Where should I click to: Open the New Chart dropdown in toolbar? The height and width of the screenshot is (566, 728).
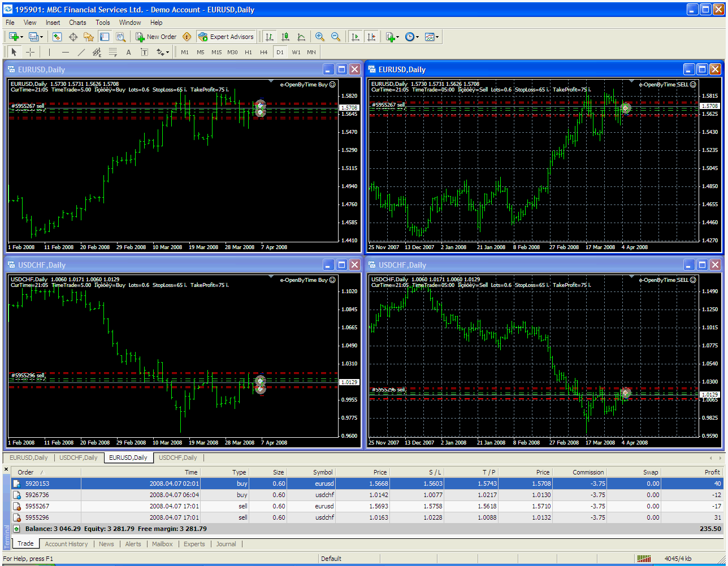pos(16,37)
